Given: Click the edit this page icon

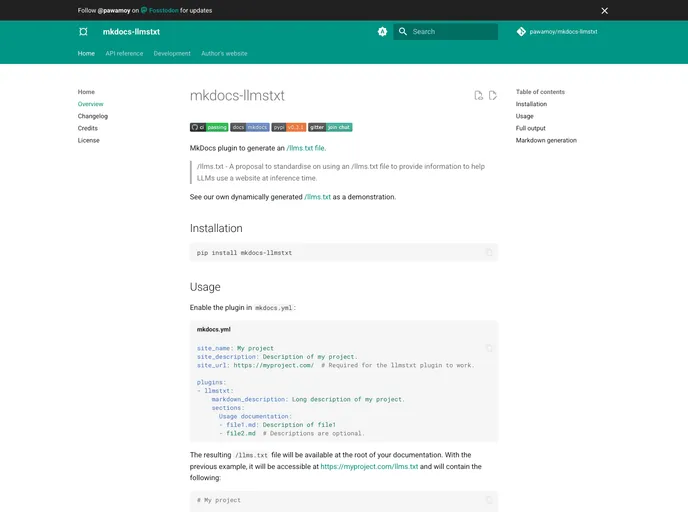Looking at the screenshot, I should pos(493,95).
